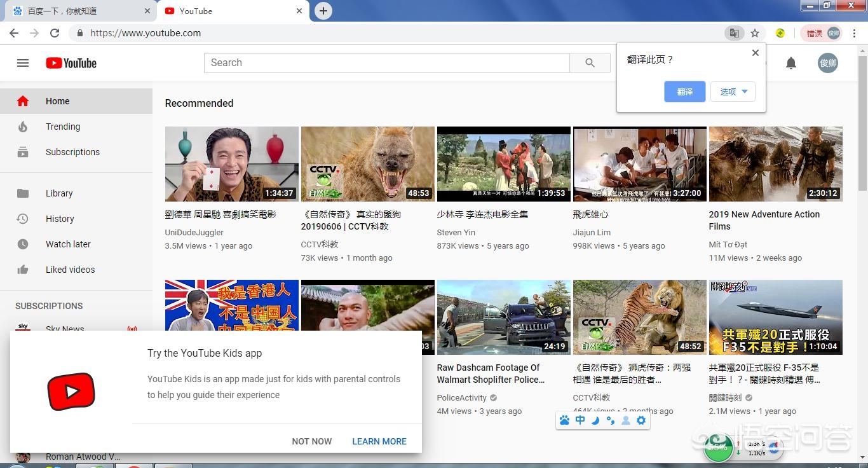Close the Baidu browser tab
Image resolution: width=868 pixels, height=468 pixels.
147,11
